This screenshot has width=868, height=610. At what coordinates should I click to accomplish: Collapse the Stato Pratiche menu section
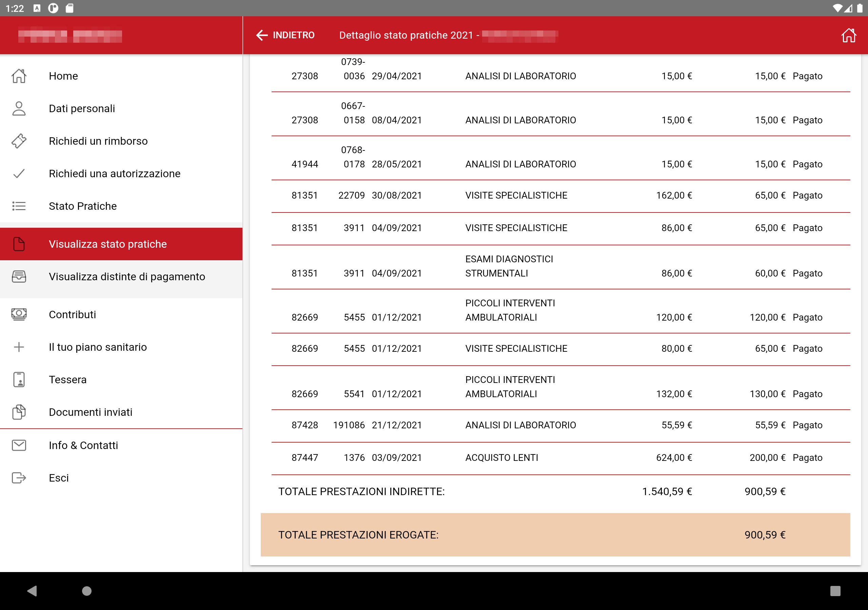83,206
